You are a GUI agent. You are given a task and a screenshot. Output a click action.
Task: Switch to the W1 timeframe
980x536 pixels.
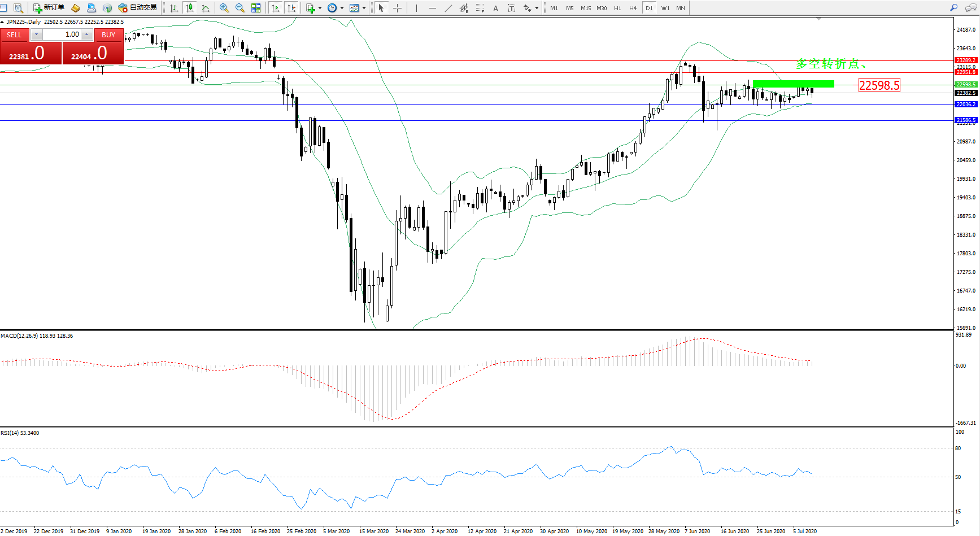click(665, 8)
